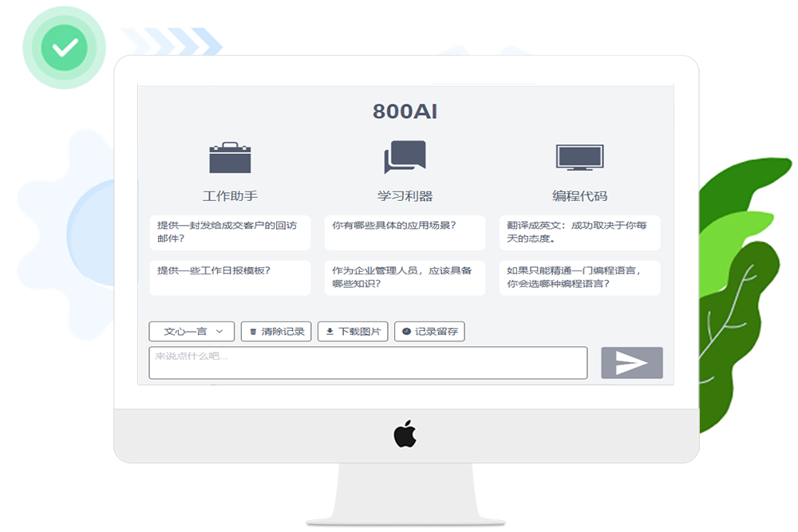Pick the 你有哪些具体的应用场景 prompt
Viewport: 798px width, 532px height.
point(405,232)
